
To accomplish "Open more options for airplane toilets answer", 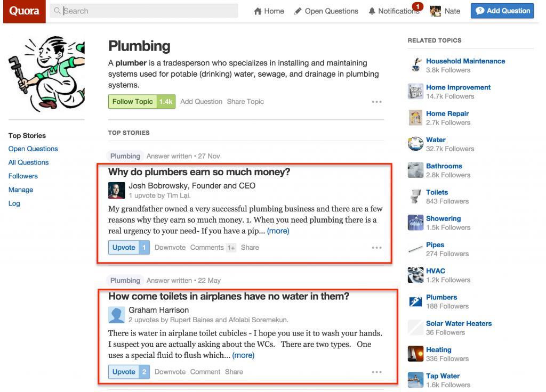I will 377,372.
